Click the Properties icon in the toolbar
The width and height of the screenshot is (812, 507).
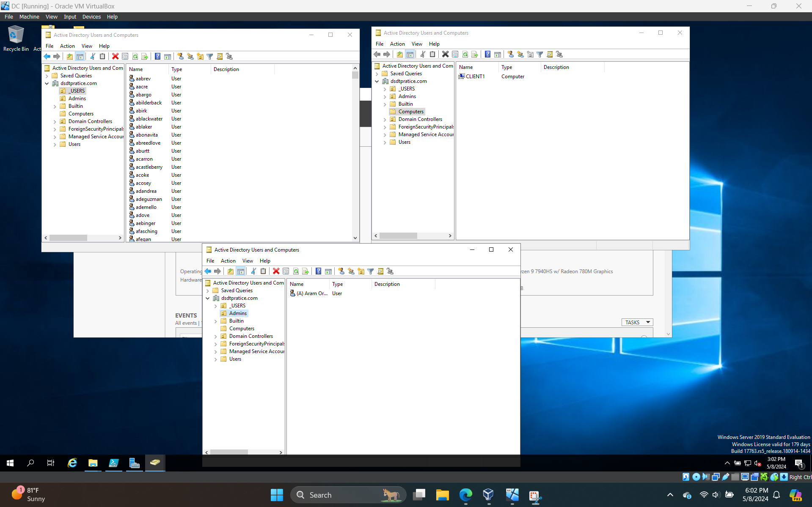point(125,56)
